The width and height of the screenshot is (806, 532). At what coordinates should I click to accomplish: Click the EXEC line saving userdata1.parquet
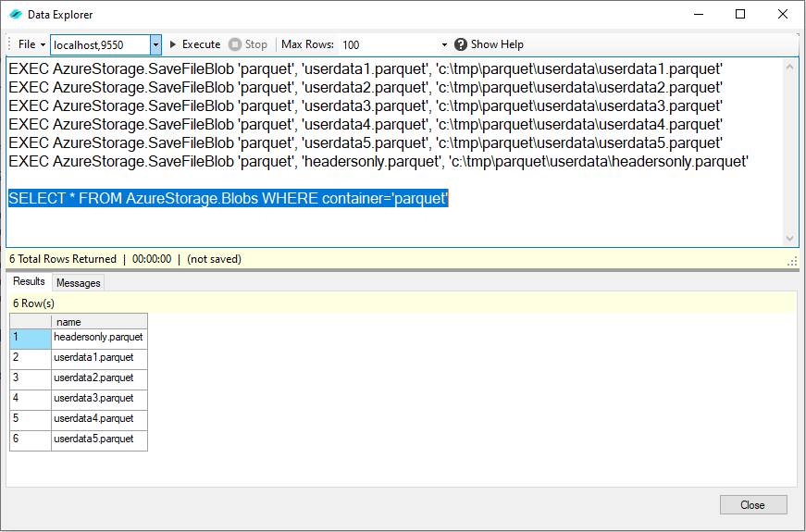pos(366,68)
